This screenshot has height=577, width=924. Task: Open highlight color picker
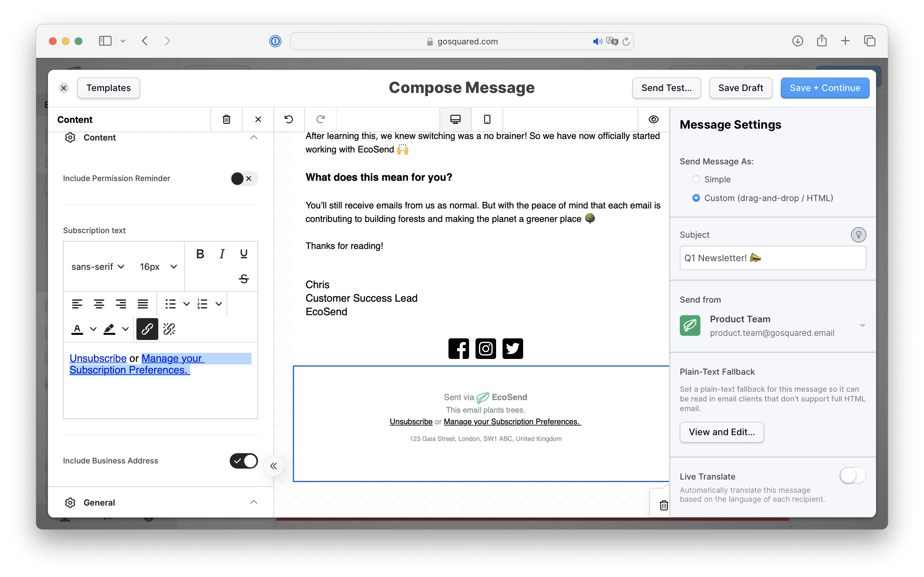coord(109,329)
